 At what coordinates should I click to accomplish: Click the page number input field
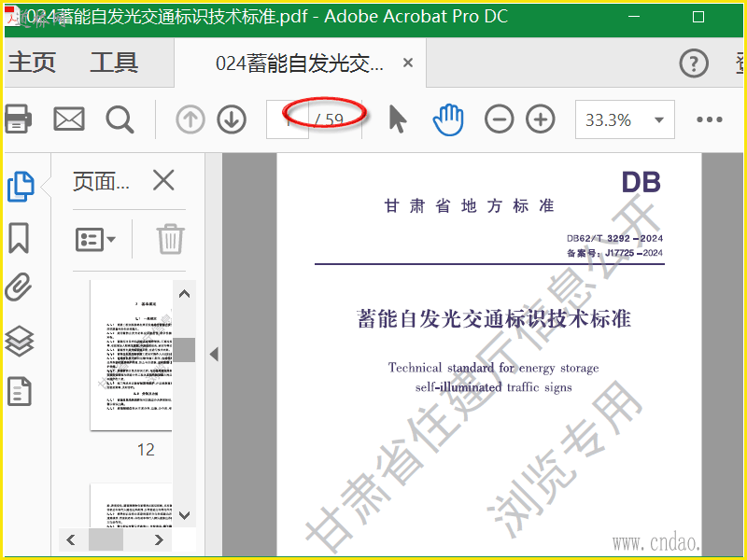tap(288, 119)
